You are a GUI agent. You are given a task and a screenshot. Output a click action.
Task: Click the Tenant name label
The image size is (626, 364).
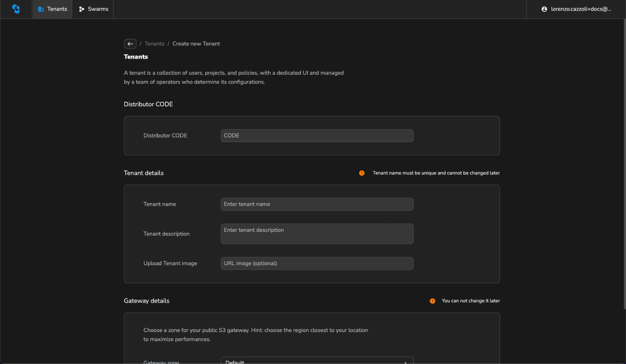(x=160, y=204)
